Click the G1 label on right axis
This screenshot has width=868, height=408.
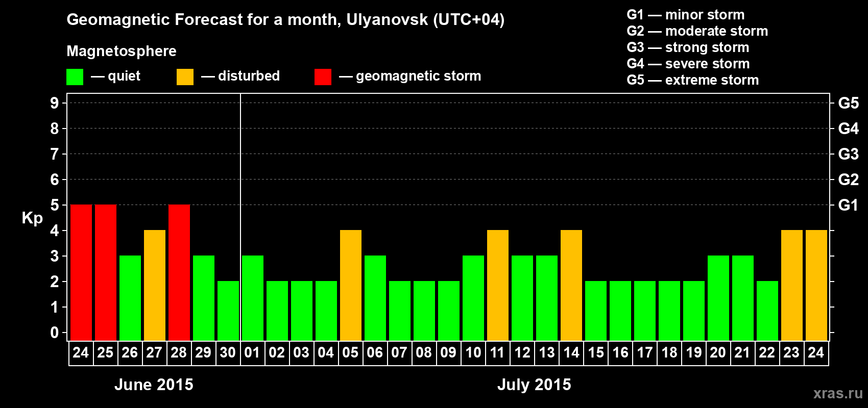(x=849, y=205)
